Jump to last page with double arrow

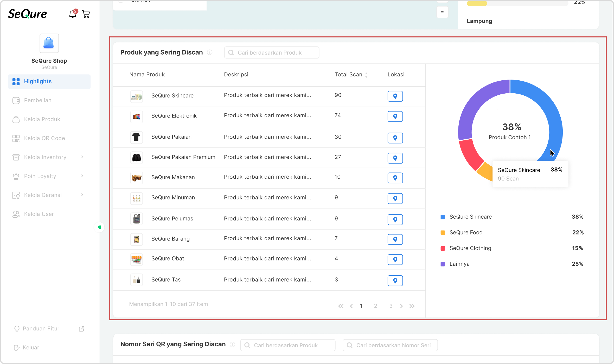pos(412,306)
